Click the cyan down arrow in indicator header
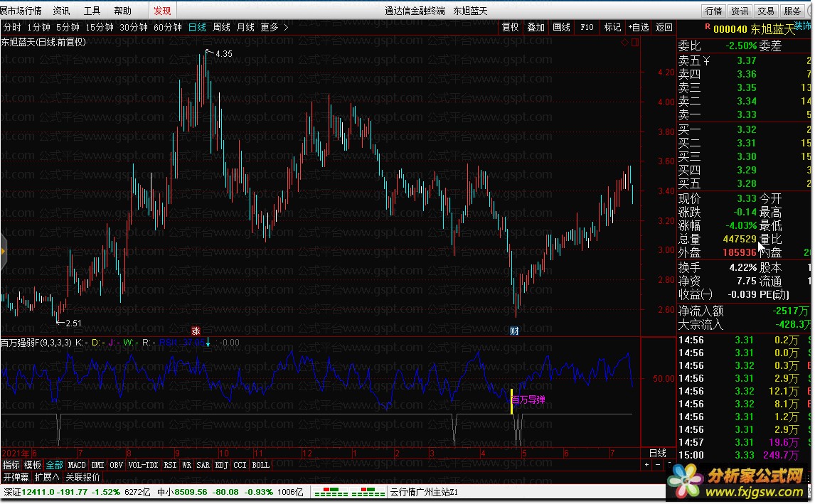The width and height of the screenshot is (815, 504). (x=208, y=342)
